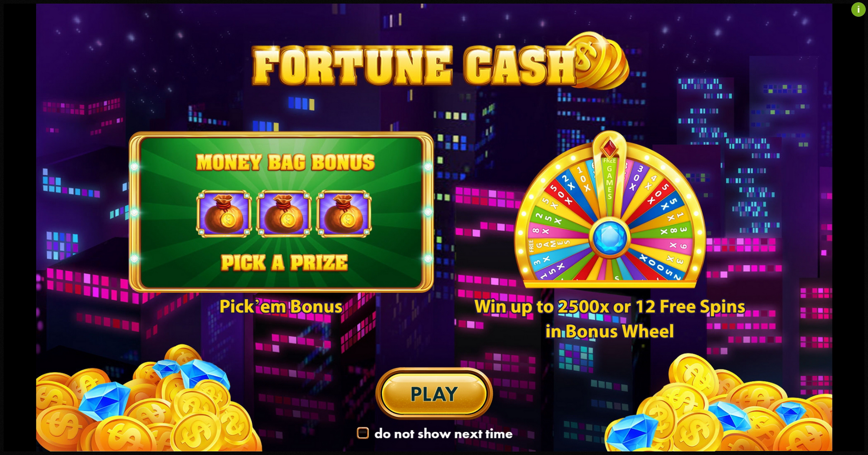Check the 'do not show next time' box
Viewport: 868px width, 455px height.
click(x=363, y=433)
